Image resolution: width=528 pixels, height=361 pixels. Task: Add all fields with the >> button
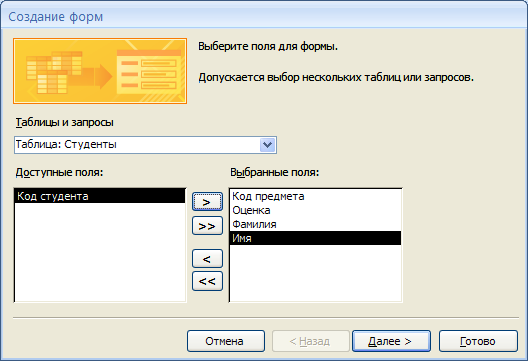tap(207, 226)
